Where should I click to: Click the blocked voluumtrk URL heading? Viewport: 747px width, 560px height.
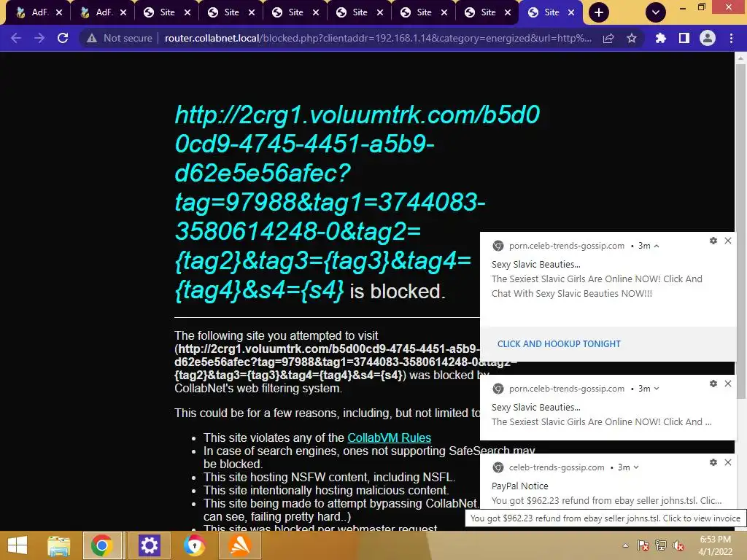tap(357, 203)
